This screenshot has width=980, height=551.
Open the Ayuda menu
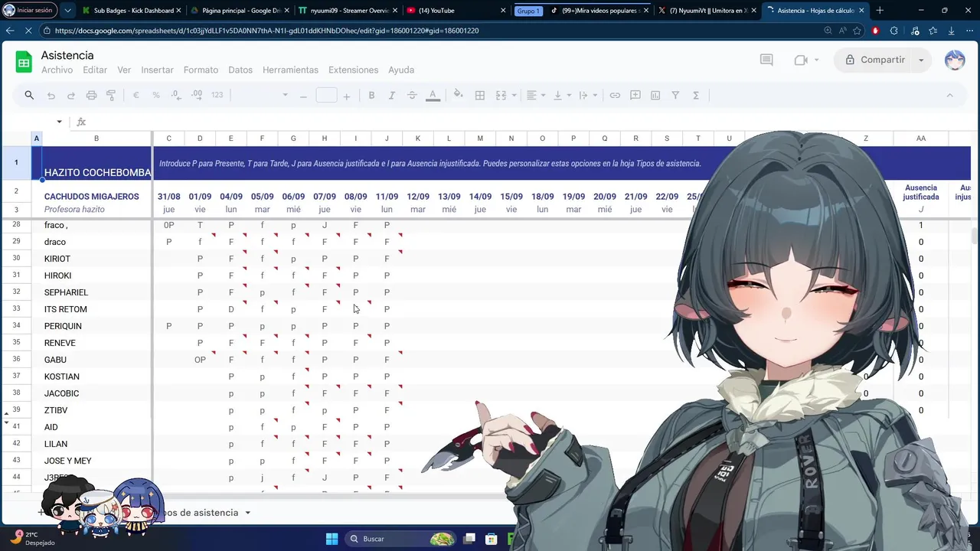point(401,70)
